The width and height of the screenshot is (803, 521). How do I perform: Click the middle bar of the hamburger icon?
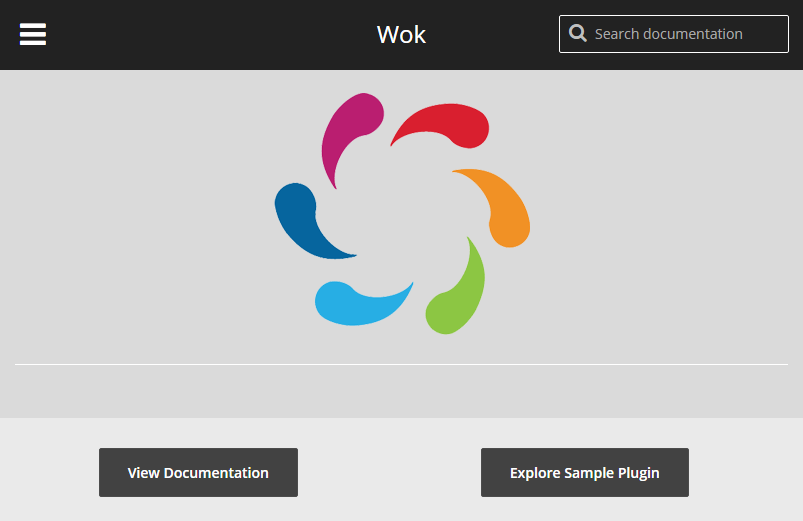pyautogui.click(x=33, y=34)
